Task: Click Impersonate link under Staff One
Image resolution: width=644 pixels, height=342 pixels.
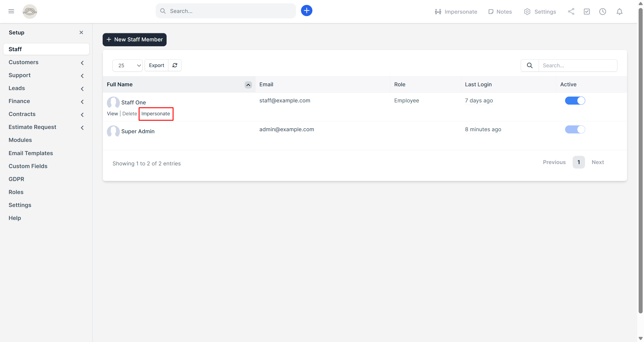Action: [x=155, y=114]
